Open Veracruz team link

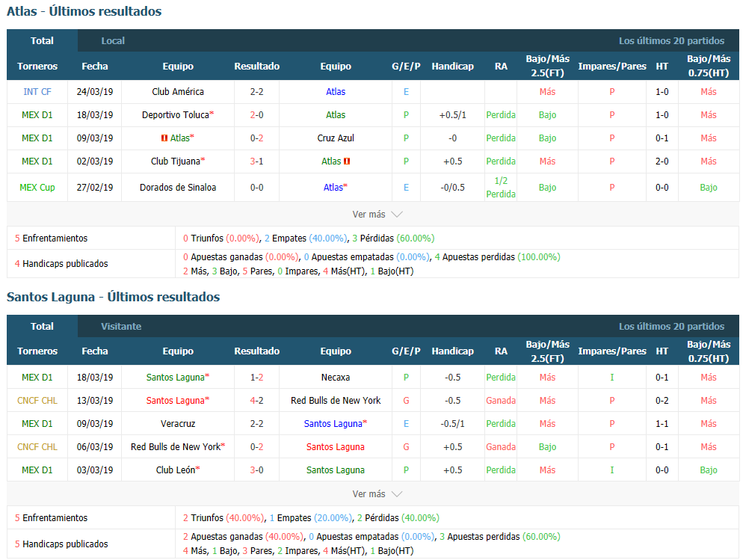[x=178, y=424]
